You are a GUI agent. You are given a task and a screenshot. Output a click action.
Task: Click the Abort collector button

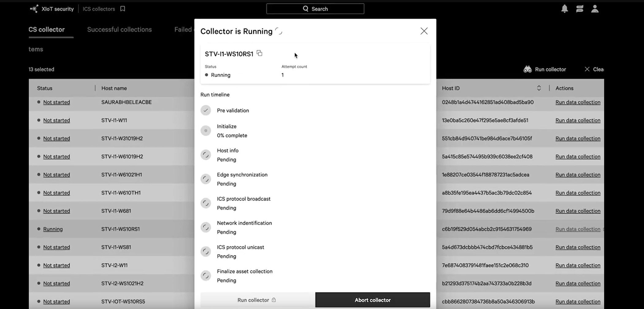click(x=373, y=300)
